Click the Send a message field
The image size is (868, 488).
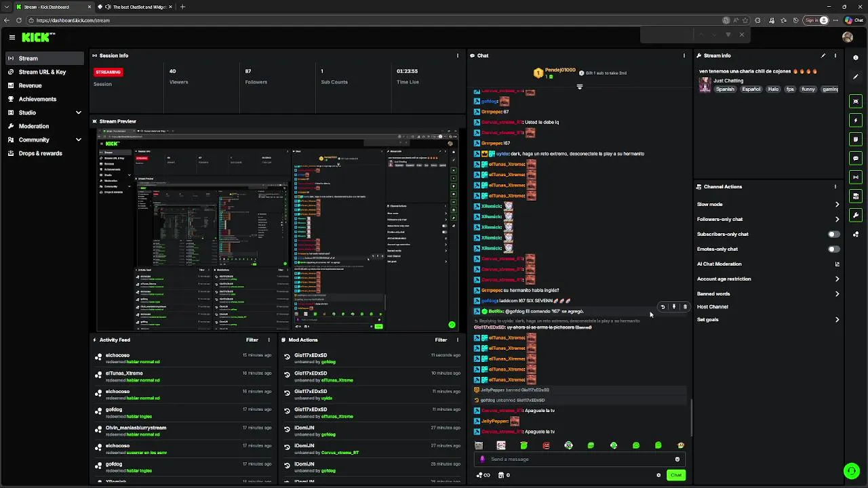click(x=580, y=459)
